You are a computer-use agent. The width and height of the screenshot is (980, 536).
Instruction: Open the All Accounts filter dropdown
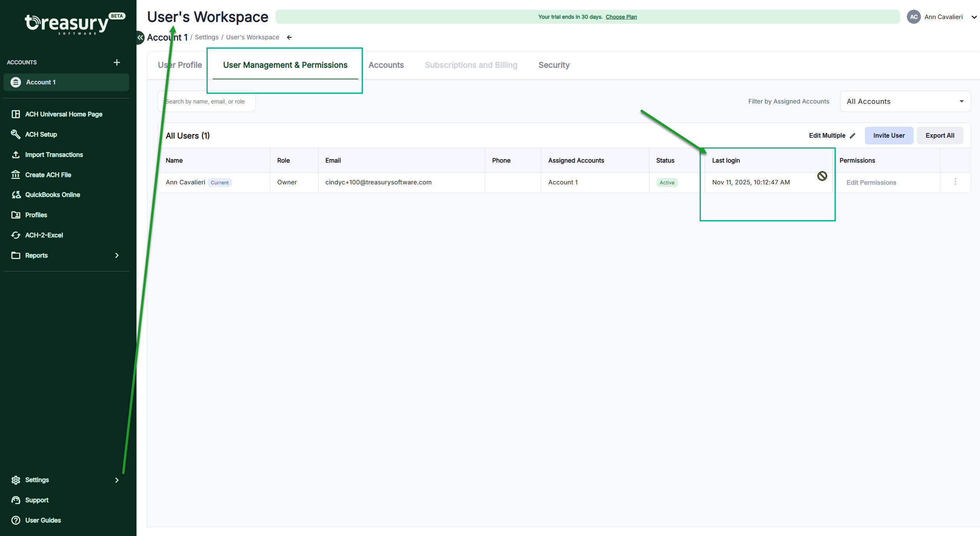click(905, 102)
